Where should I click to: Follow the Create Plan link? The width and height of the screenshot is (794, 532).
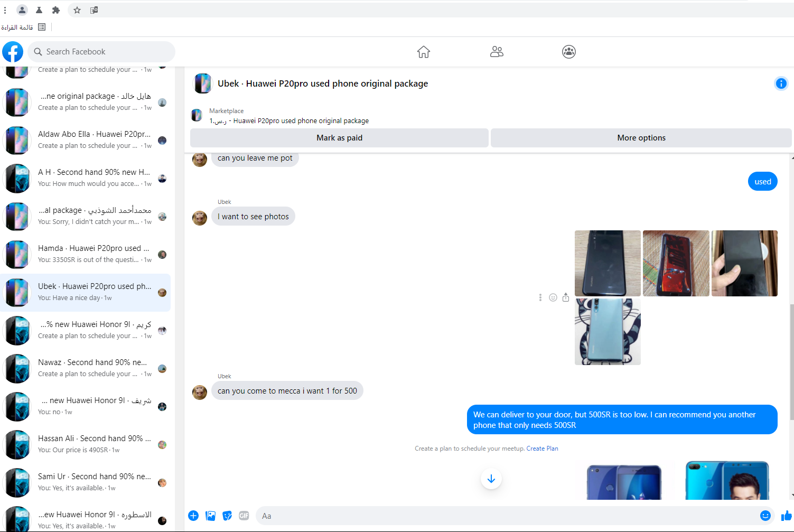coord(542,449)
